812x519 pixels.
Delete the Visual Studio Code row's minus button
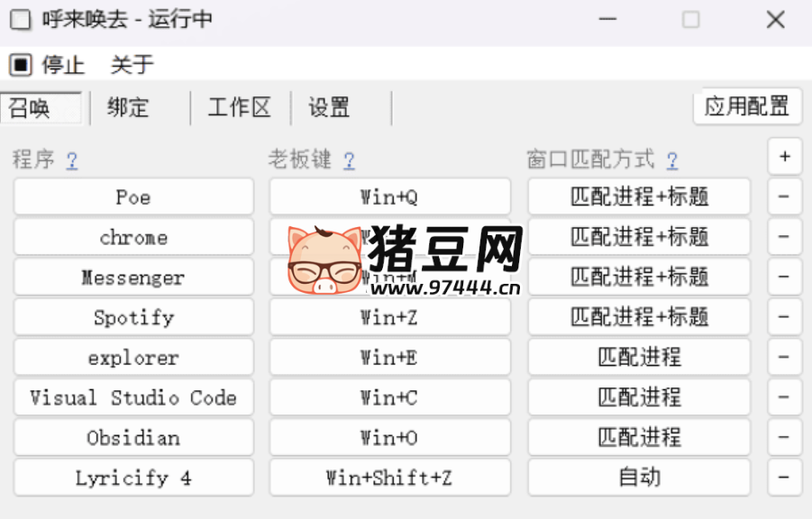[785, 396]
